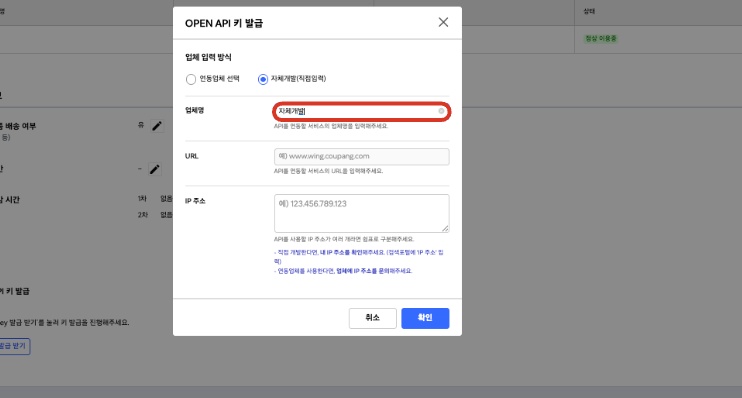Click the green 정상 이용중 status text
This screenshot has height=398, width=742.
[x=601, y=38]
